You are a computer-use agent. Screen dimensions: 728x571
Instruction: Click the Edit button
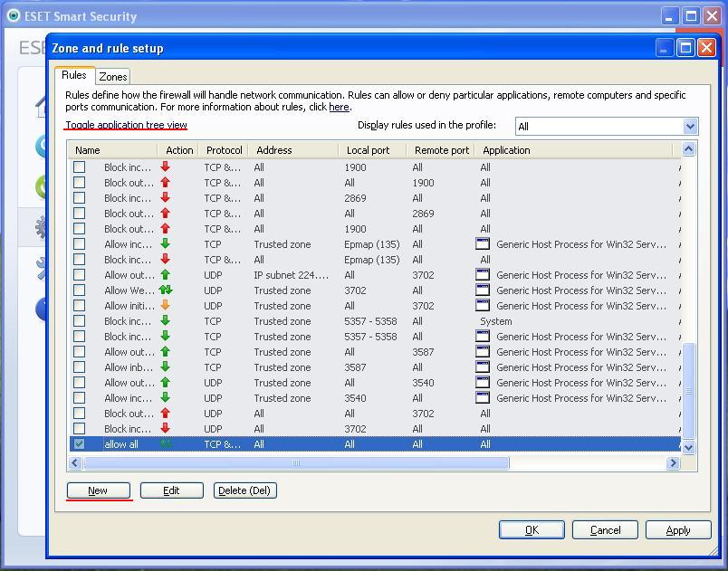pos(171,490)
